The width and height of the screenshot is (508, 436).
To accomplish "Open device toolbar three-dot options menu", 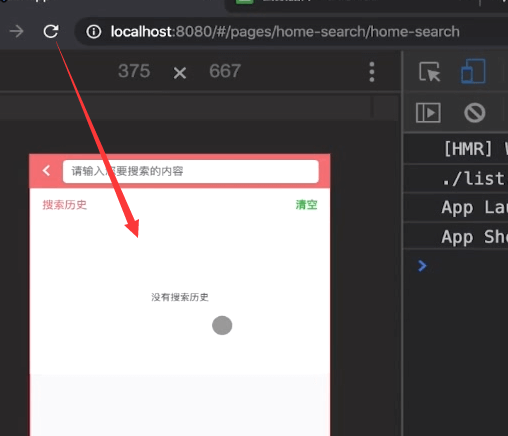I will 372,72.
